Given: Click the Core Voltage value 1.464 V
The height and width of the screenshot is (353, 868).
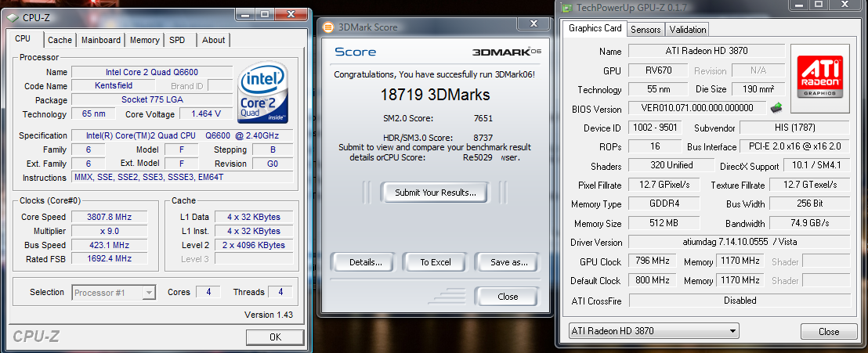Looking at the screenshot, I should [x=206, y=114].
